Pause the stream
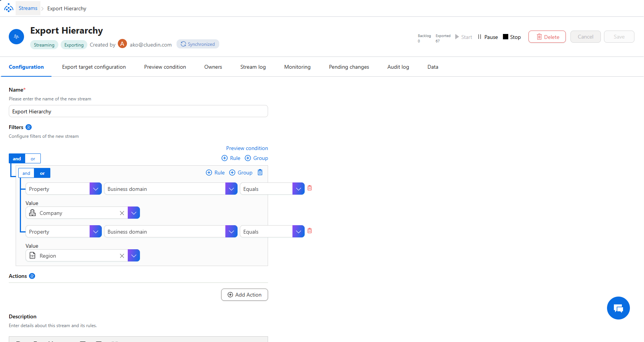Image resolution: width=644 pixels, height=342 pixels. (488, 37)
